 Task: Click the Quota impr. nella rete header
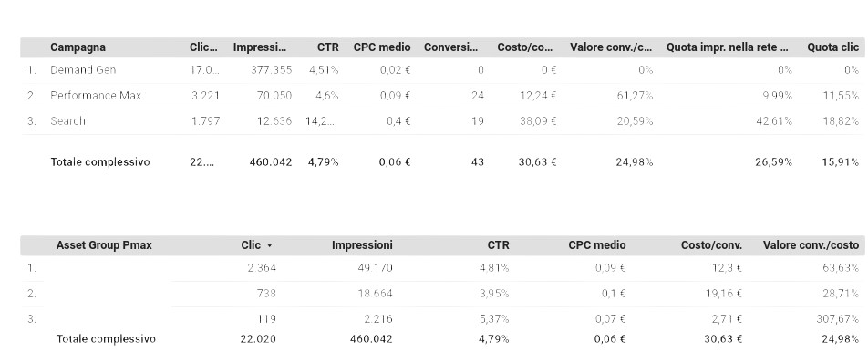coord(728,47)
